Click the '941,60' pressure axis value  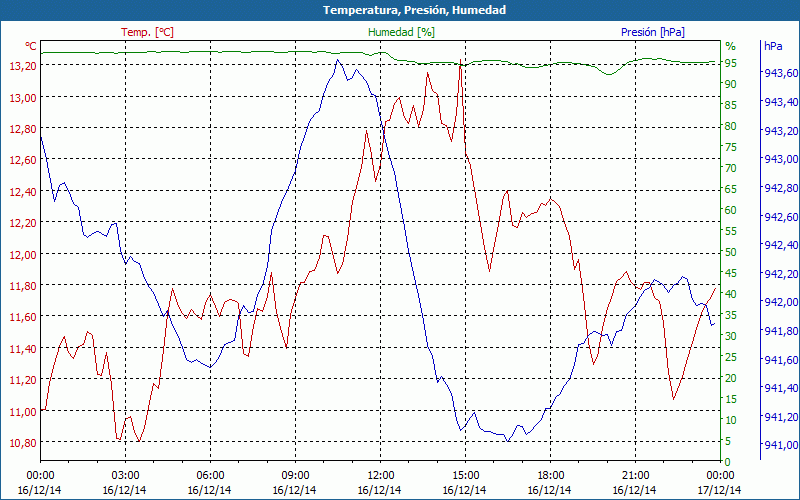[780, 360]
